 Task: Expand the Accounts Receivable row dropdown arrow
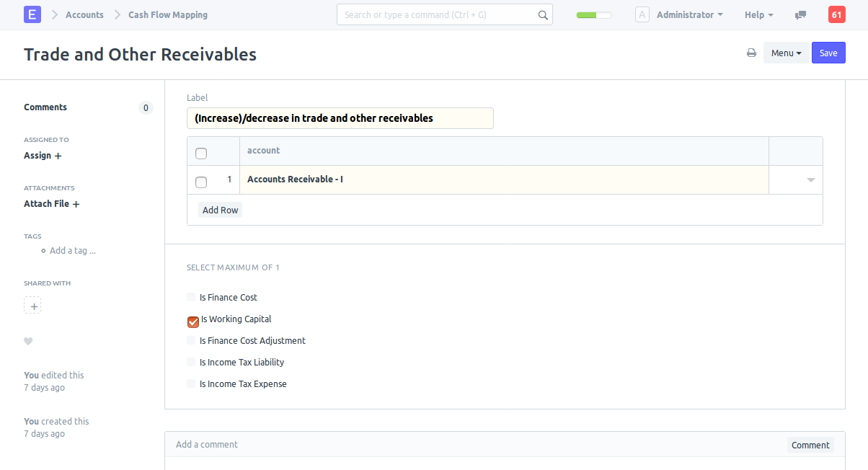click(810, 180)
